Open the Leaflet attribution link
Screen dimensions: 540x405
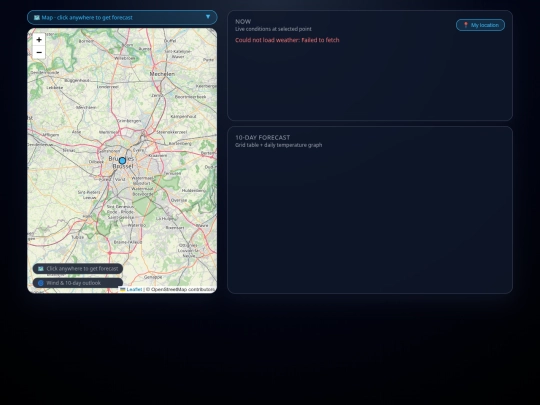click(x=134, y=289)
